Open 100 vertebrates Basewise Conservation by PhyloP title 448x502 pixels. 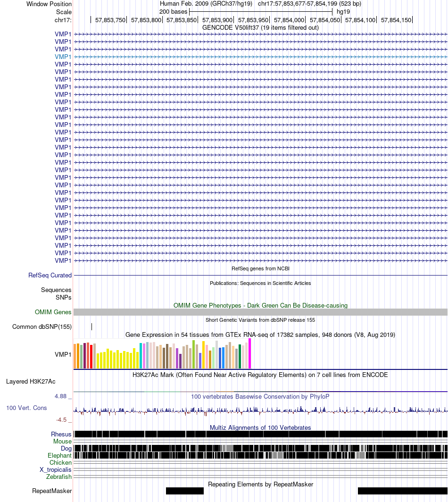coord(260,396)
